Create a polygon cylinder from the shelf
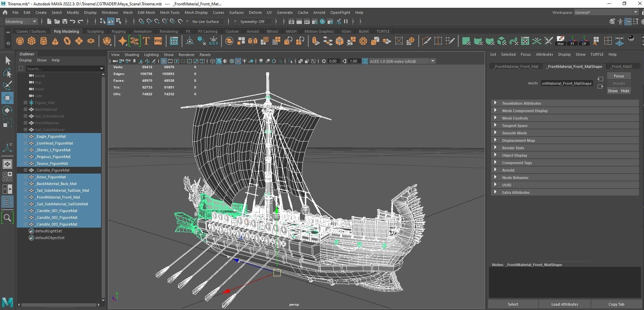 (44, 41)
